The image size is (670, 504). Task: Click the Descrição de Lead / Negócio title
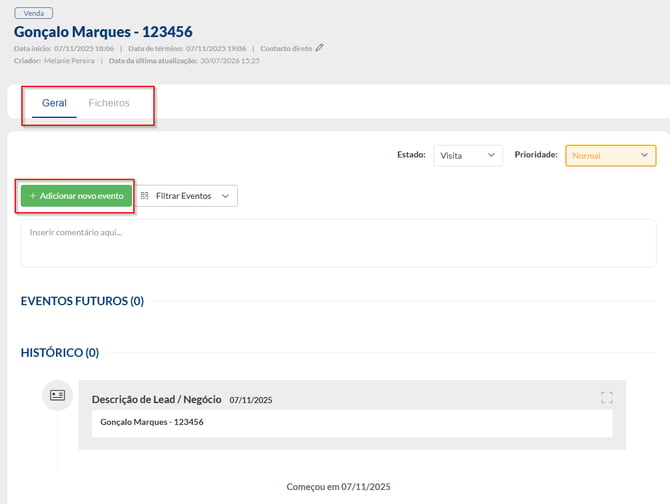pyautogui.click(x=156, y=399)
